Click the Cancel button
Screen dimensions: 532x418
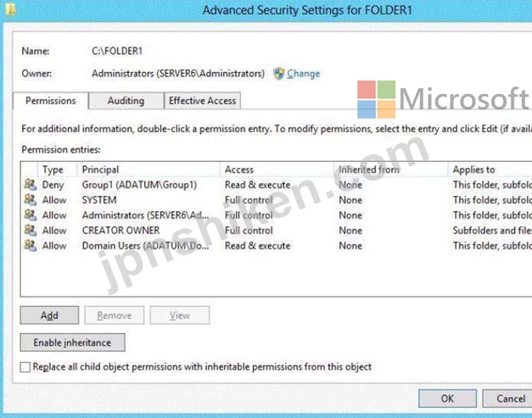[508, 398]
